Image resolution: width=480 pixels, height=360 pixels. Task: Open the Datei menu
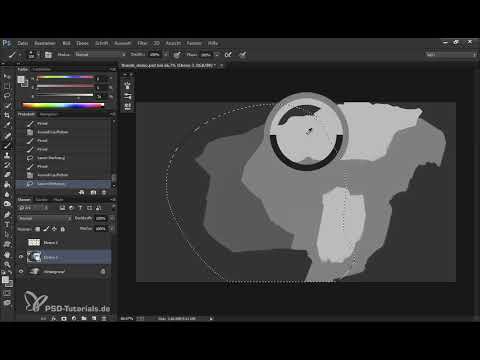tap(23, 43)
